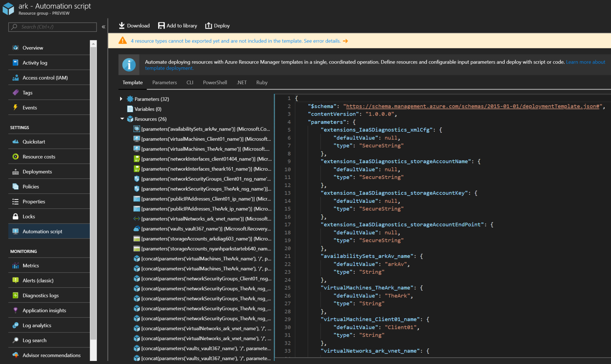Click the Policies document icon
Image resolution: width=611 pixels, height=364 pixels.
(x=15, y=187)
